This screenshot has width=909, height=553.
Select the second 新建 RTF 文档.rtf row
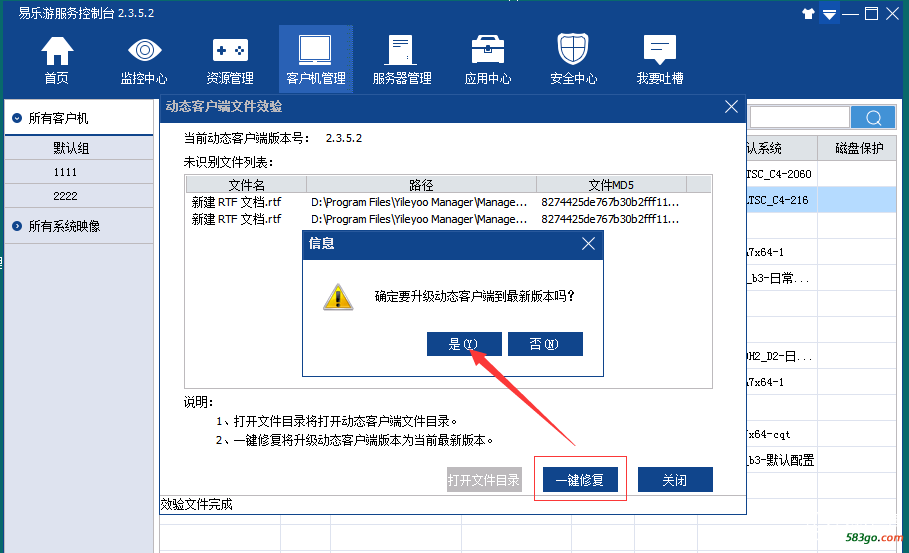448,219
